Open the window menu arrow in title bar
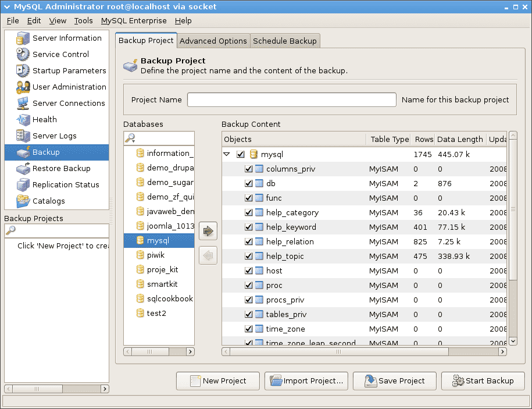532x409 pixels. (7, 7)
